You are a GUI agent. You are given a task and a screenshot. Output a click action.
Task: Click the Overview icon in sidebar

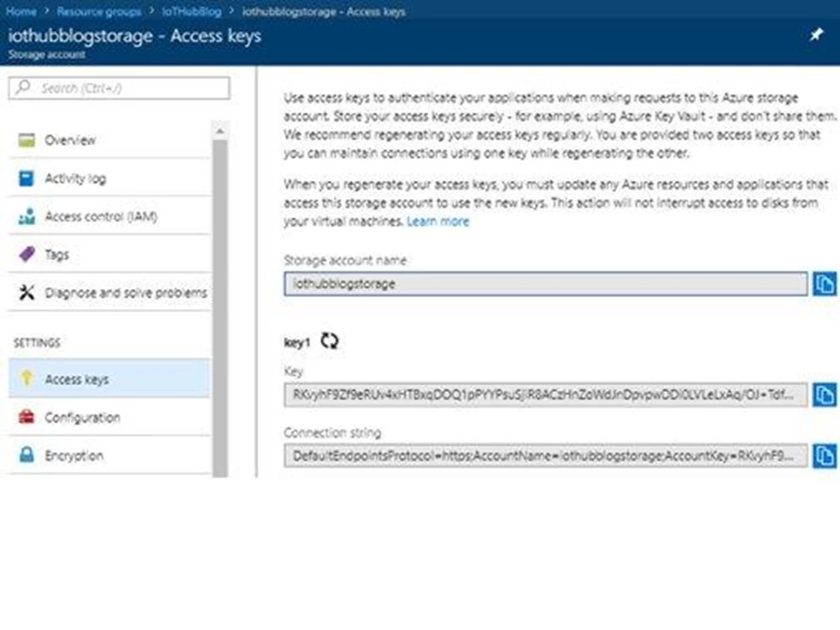click(x=26, y=140)
